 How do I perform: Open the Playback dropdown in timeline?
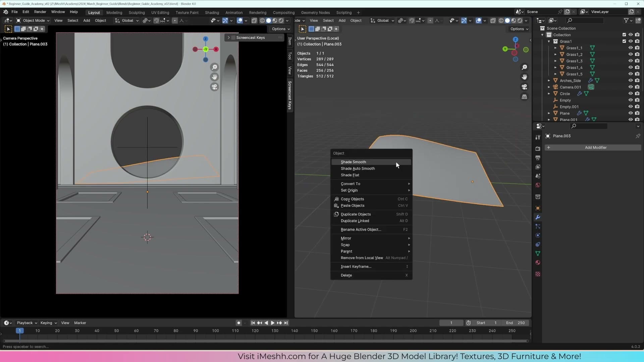pyautogui.click(x=27, y=323)
